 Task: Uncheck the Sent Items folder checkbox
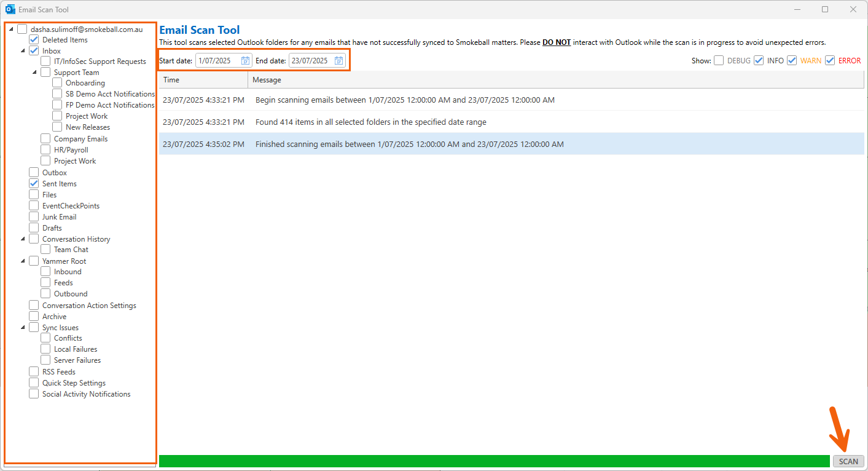point(34,184)
